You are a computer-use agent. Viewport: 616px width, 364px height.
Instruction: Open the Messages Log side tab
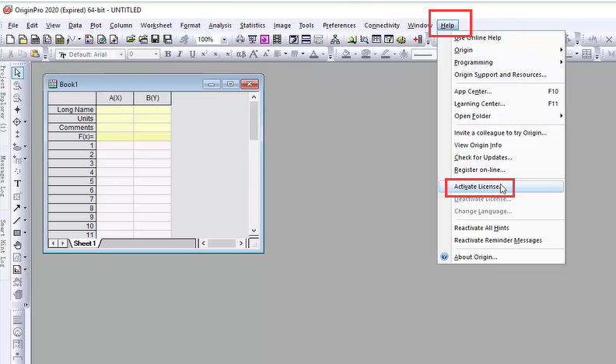coord(3,176)
